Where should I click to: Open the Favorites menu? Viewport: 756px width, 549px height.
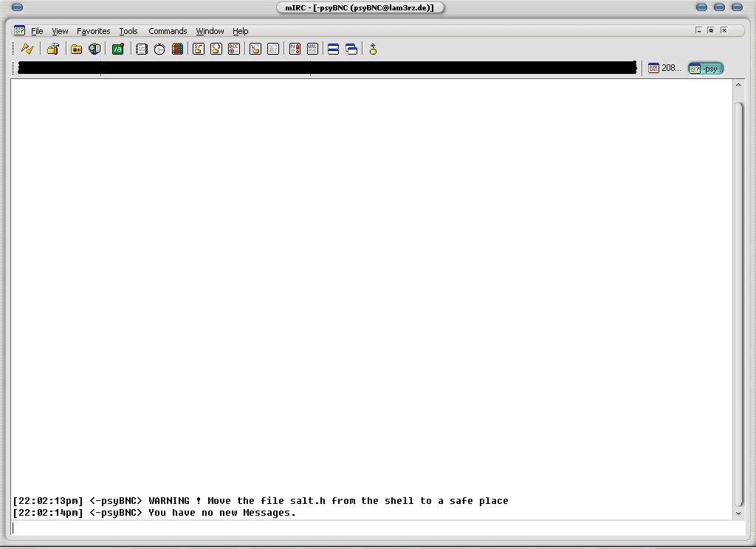click(x=94, y=31)
